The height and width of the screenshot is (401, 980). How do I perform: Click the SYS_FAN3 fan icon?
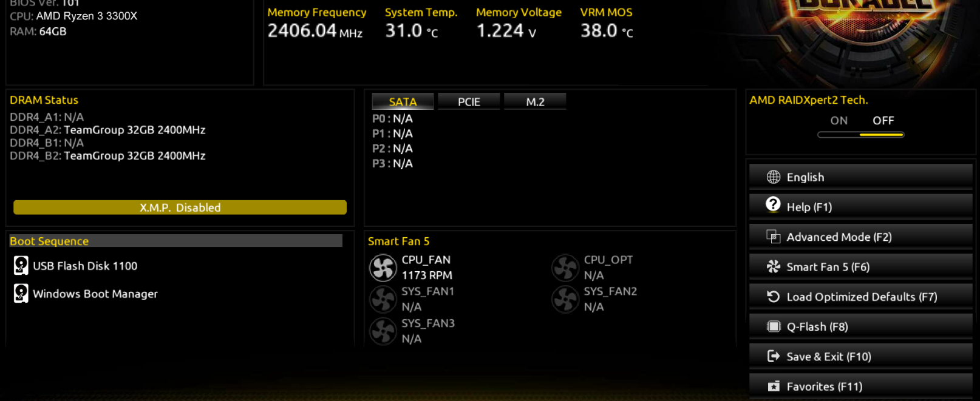point(383,331)
